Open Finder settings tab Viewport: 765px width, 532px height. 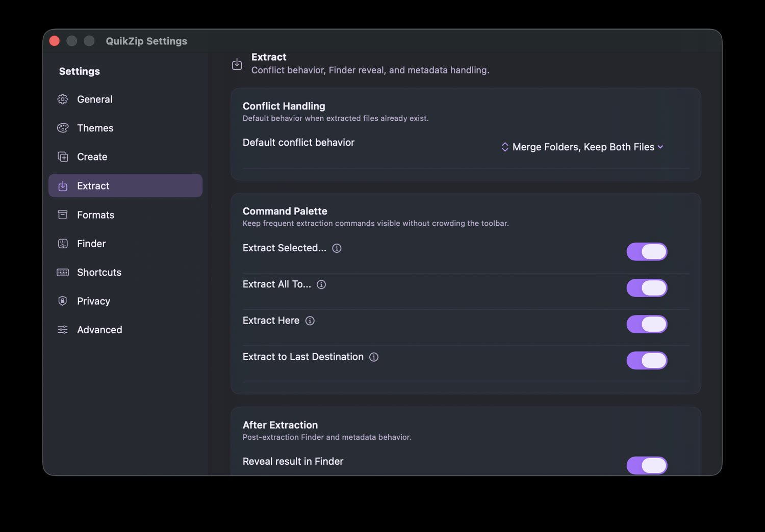125,244
